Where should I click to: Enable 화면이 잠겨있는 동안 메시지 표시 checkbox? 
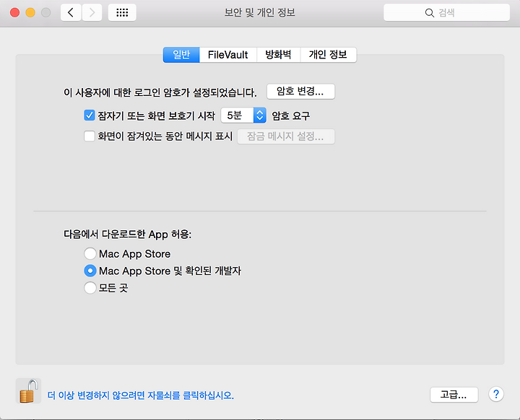[90, 136]
